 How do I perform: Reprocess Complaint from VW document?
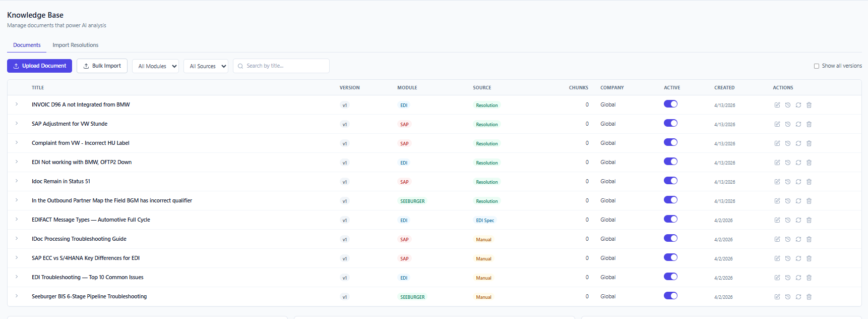point(798,143)
